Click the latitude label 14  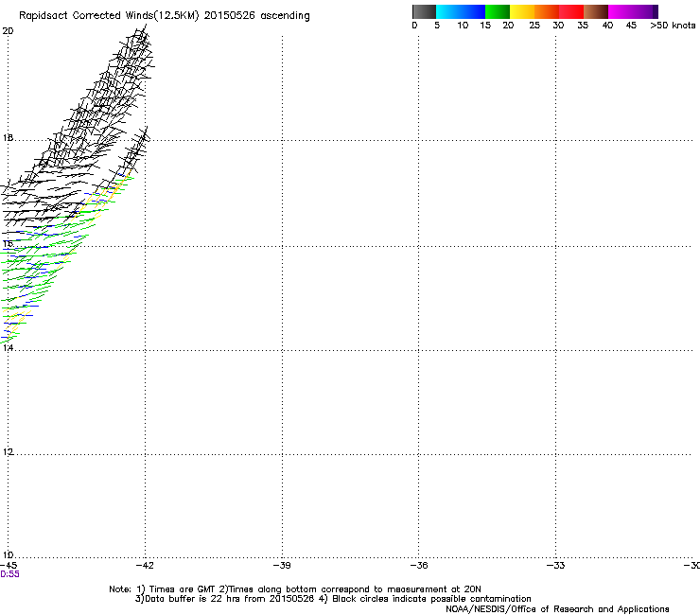point(8,347)
